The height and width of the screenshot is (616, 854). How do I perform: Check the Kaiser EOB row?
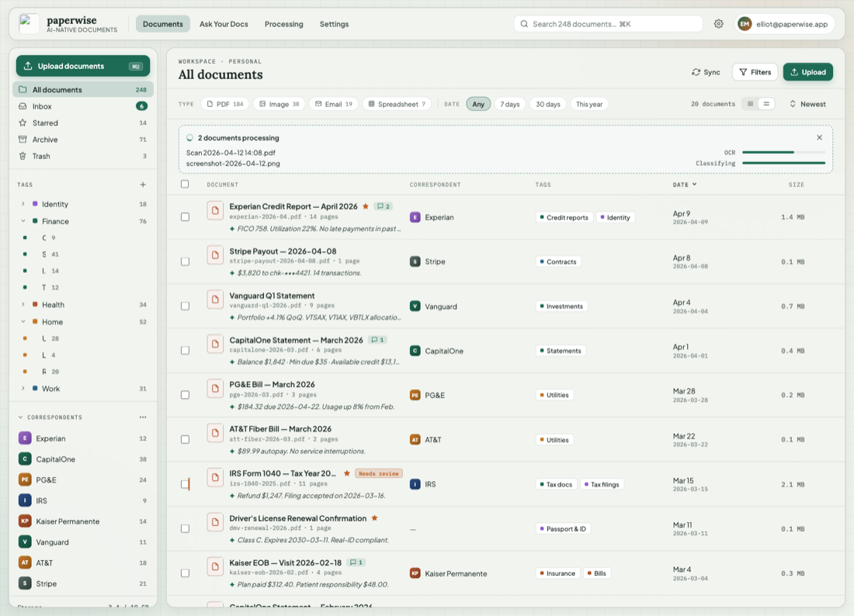point(186,573)
